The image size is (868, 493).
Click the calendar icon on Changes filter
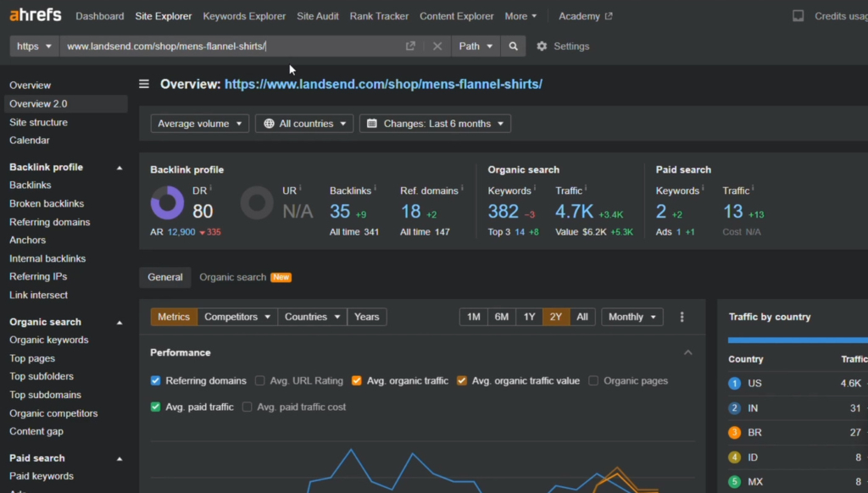(371, 123)
